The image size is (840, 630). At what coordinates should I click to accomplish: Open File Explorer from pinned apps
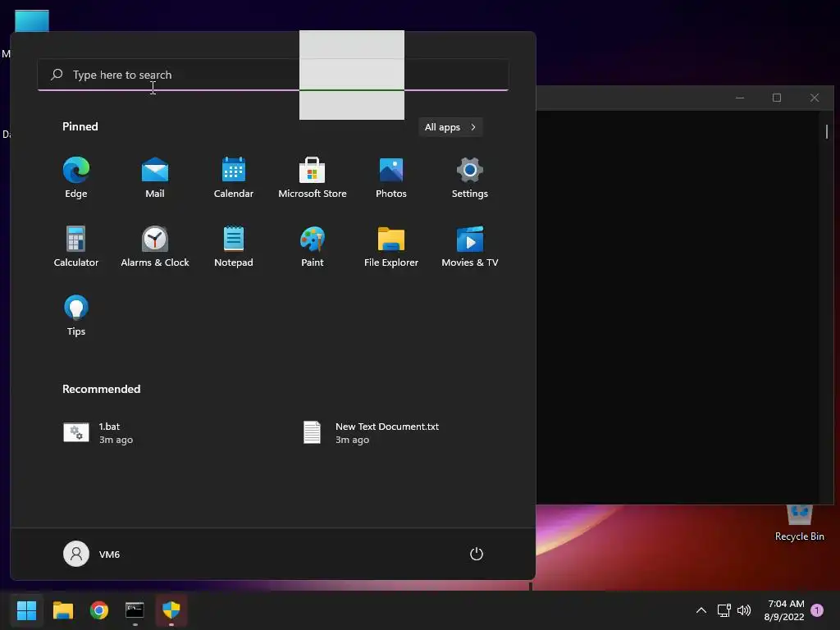pos(391,246)
